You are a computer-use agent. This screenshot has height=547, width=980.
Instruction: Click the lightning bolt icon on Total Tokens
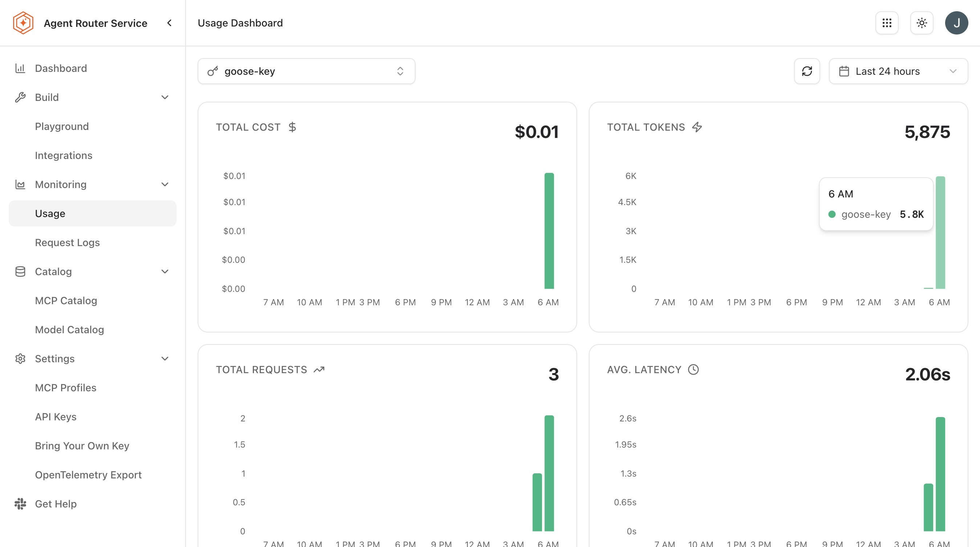[697, 127]
